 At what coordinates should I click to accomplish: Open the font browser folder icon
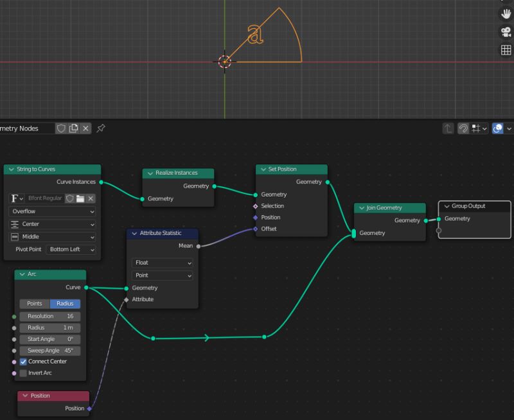(x=80, y=198)
